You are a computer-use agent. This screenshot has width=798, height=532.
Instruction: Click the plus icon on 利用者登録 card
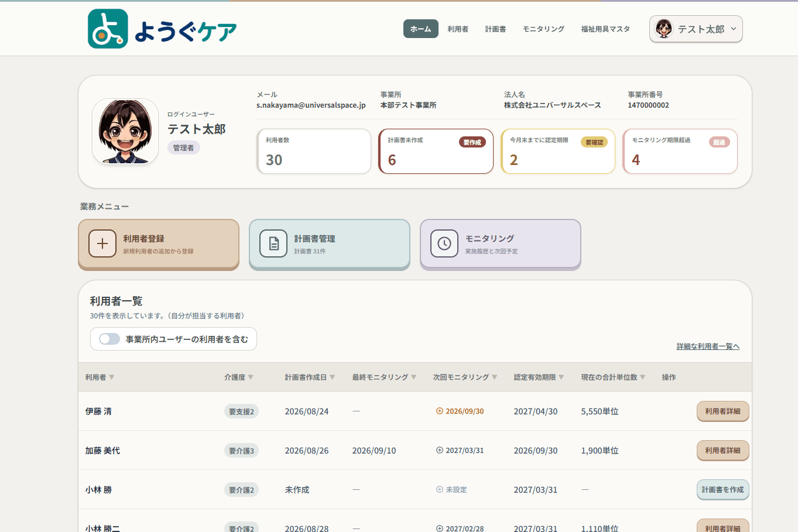[102, 243]
